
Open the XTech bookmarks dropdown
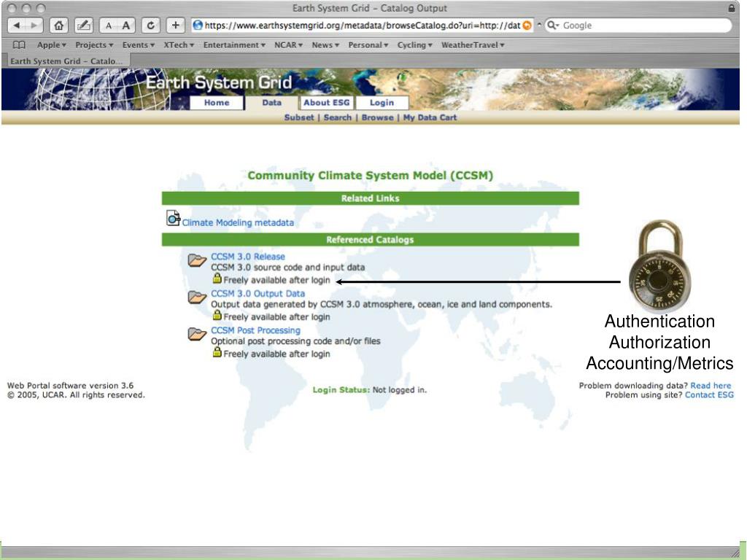point(179,44)
